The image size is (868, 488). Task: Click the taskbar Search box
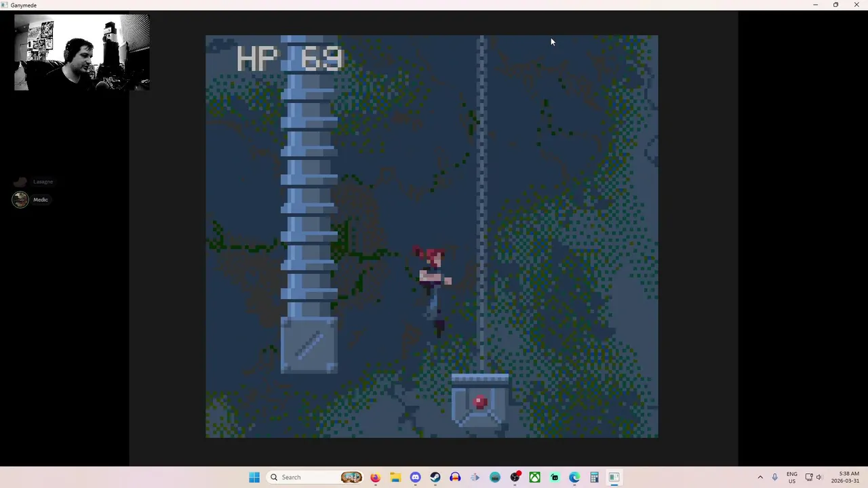[316, 477]
